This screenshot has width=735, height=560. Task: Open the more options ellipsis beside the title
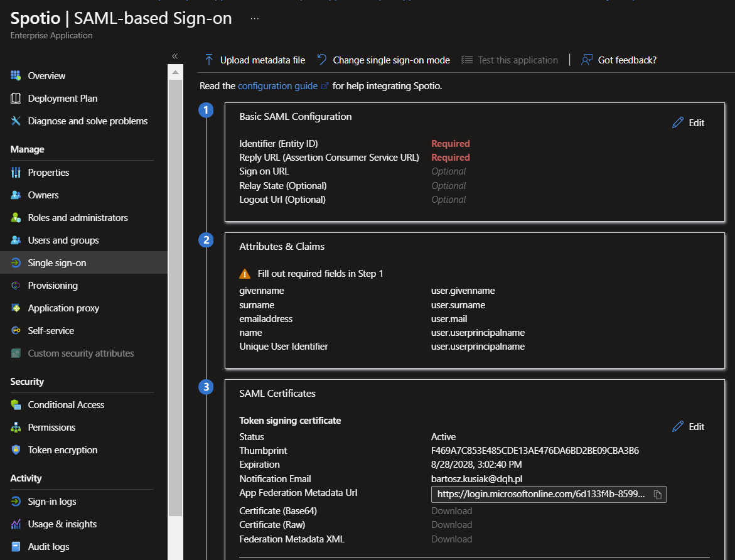click(255, 19)
